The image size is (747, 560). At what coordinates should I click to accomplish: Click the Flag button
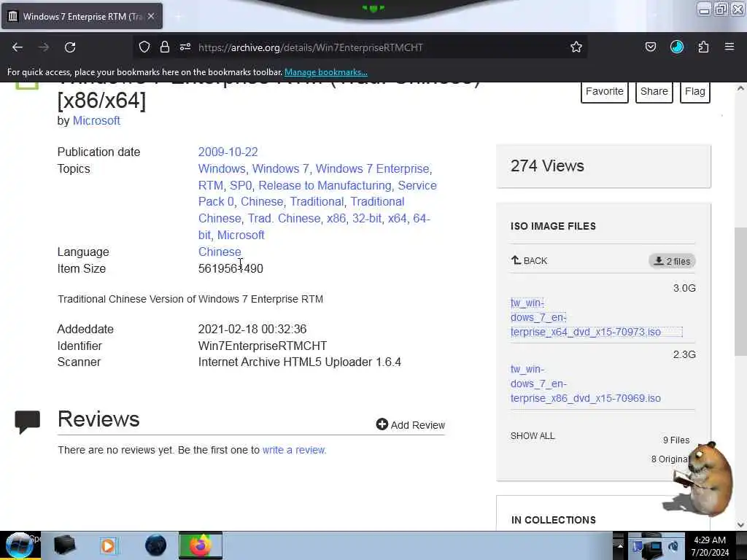695,91
